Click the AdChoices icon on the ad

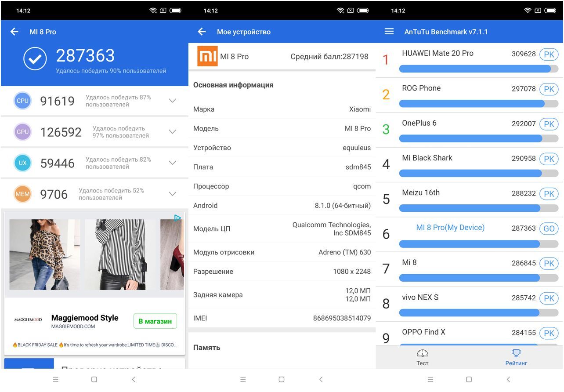tap(177, 218)
